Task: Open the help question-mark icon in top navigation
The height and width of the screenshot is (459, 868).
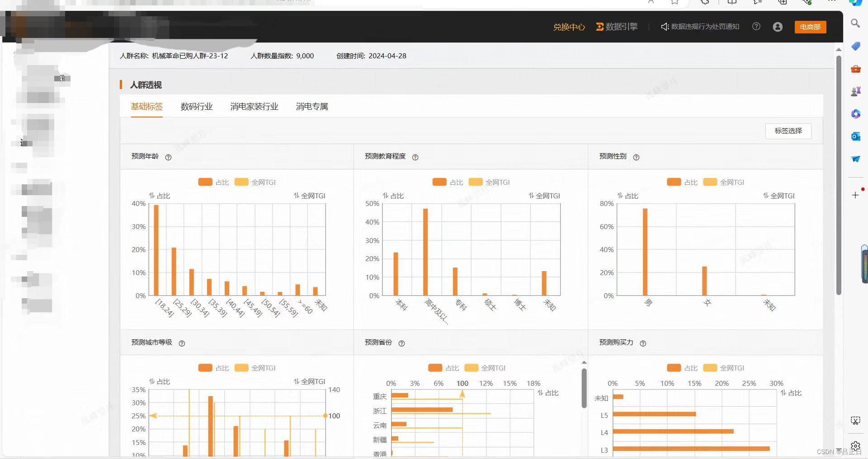Action: (x=756, y=26)
